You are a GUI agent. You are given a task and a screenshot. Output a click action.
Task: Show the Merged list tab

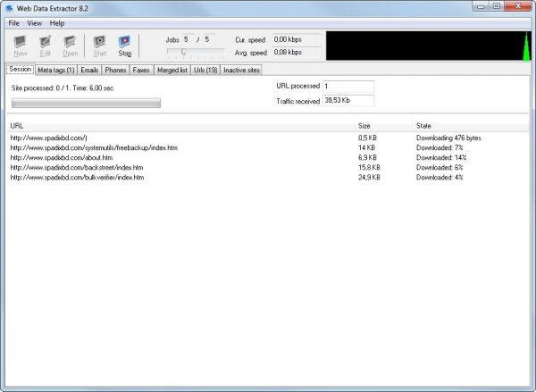(x=172, y=70)
